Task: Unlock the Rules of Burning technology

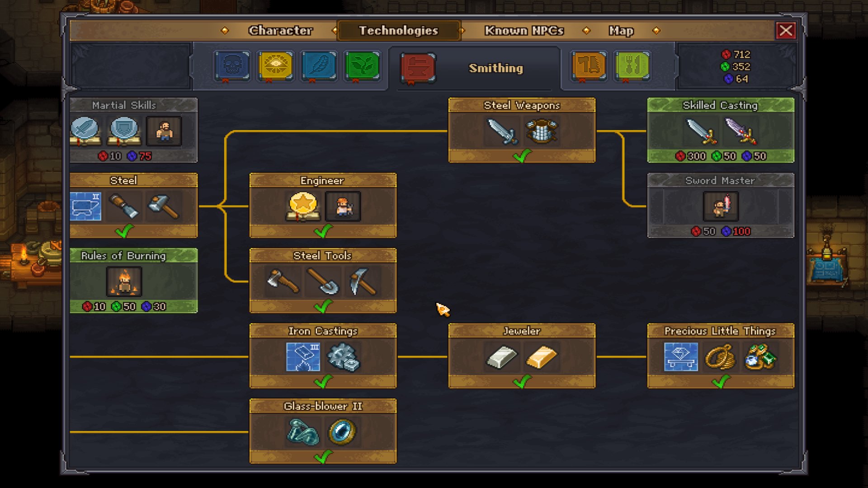Action: 134,281
